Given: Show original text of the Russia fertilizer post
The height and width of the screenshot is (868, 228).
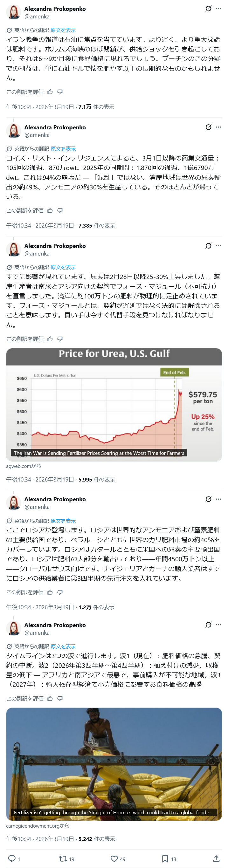Looking at the screenshot, I should pos(63,521).
